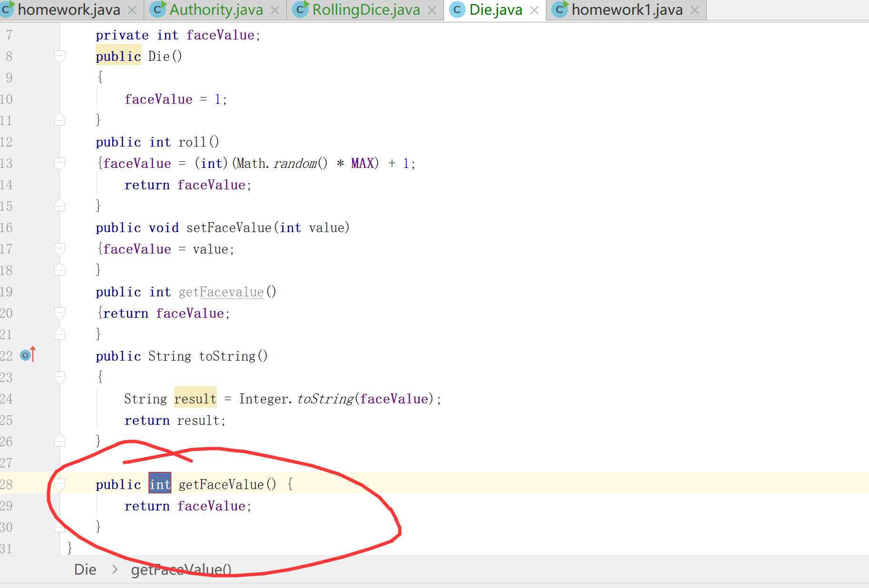The width and height of the screenshot is (869, 588).
Task: Close the Authority.java tab
Action: tap(275, 10)
